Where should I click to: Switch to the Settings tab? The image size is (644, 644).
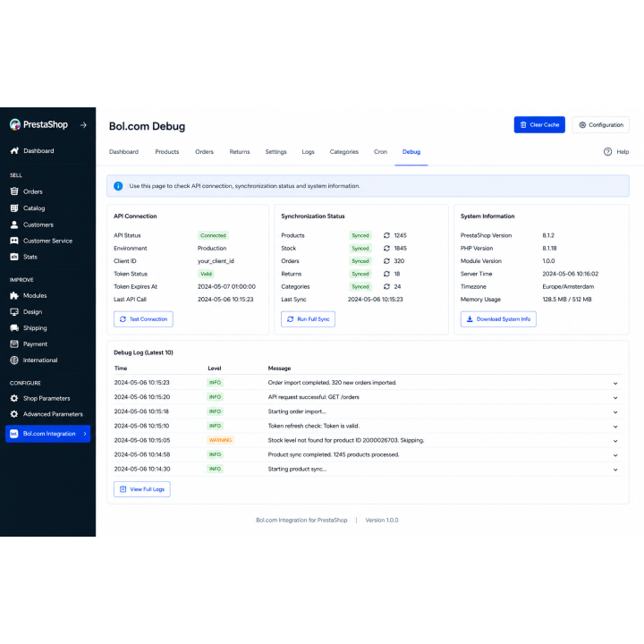[276, 151]
